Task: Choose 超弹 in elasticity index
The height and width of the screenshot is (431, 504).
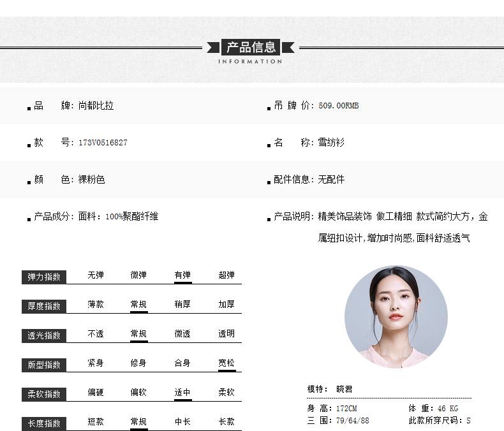Action: (x=226, y=275)
